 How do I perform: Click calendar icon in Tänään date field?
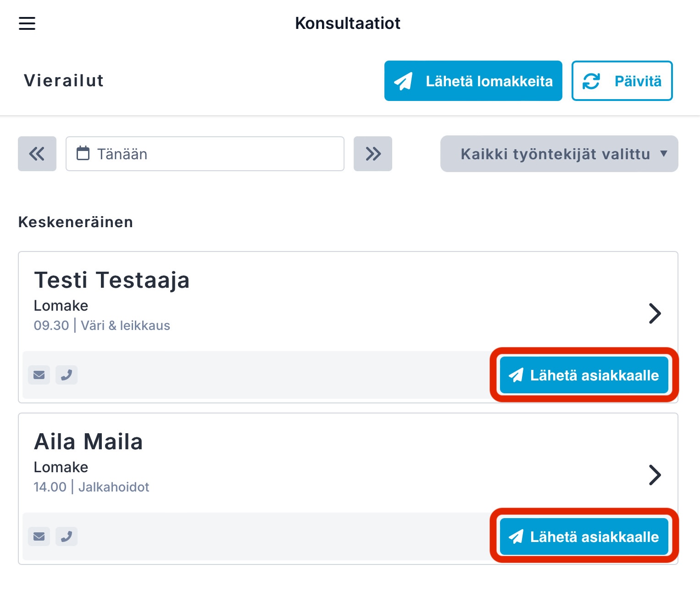click(x=83, y=153)
